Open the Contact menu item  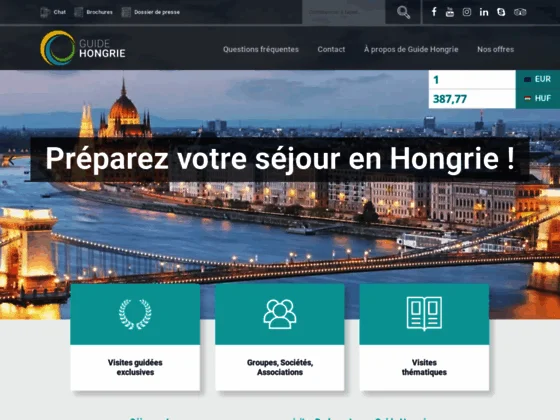coord(331,49)
